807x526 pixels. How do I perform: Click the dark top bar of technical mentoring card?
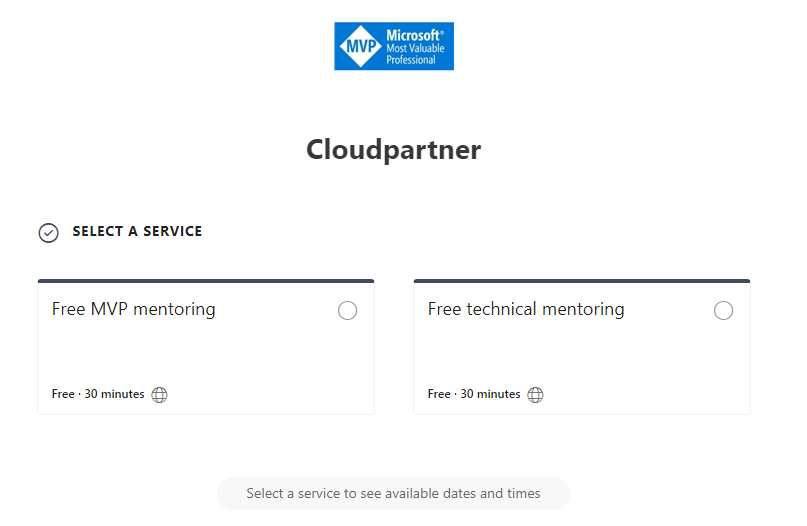tap(581, 281)
